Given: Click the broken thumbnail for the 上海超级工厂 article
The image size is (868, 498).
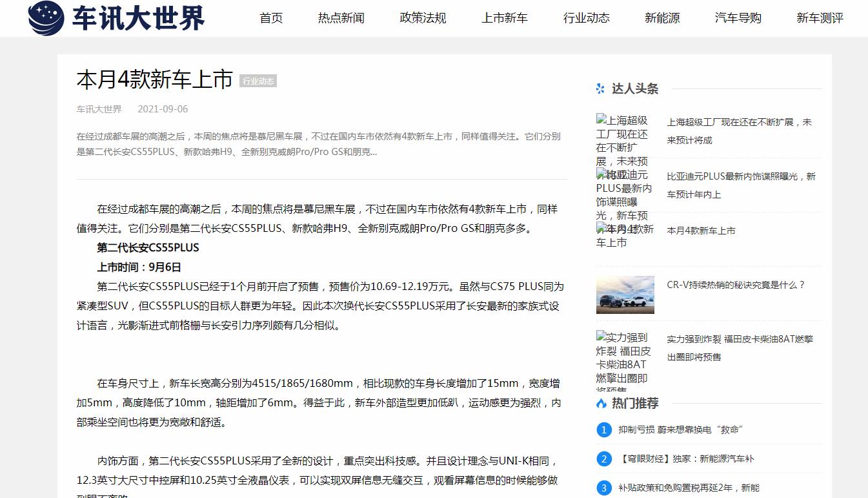Looking at the screenshot, I should [x=625, y=140].
